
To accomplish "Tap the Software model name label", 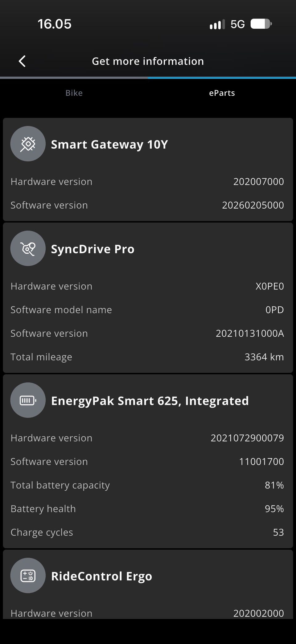I will (61, 310).
